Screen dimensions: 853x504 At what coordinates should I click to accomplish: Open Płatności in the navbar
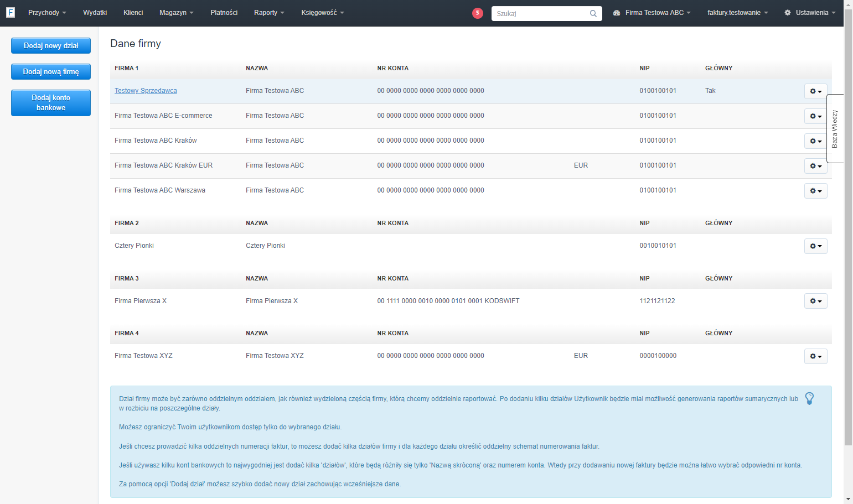pos(224,13)
